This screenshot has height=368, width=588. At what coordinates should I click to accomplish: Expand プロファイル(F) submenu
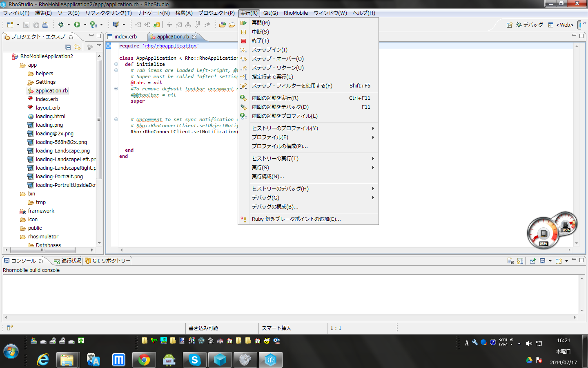[308, 137]
